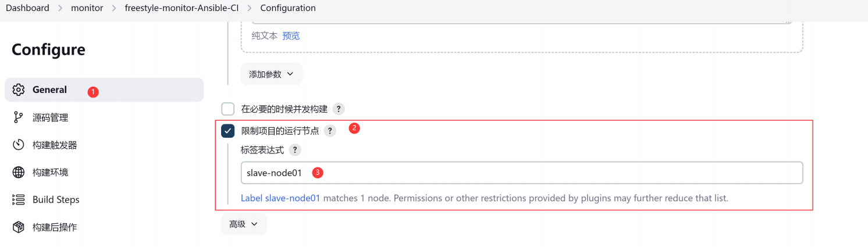Screen dimensions: 868x251
Task: Click the source code management branch icon
Action: 19,117
